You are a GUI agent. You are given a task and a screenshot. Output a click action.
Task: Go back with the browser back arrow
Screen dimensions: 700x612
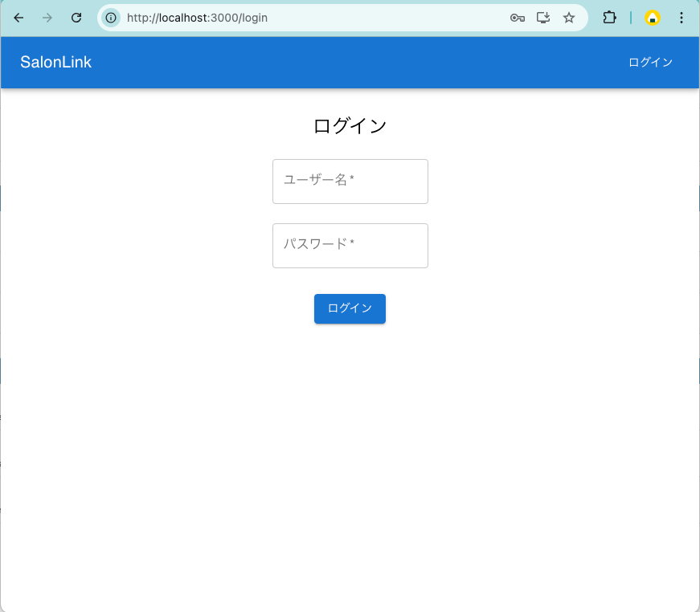18,18
